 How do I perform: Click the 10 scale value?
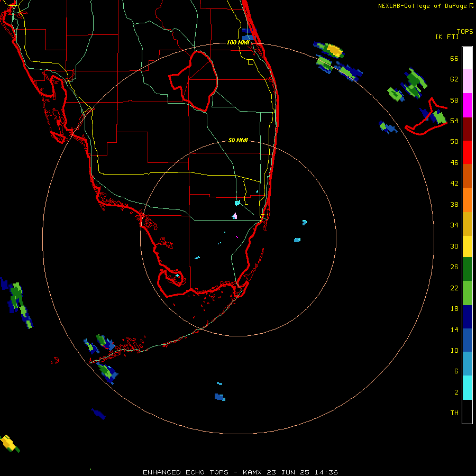[x=454, y=350]
